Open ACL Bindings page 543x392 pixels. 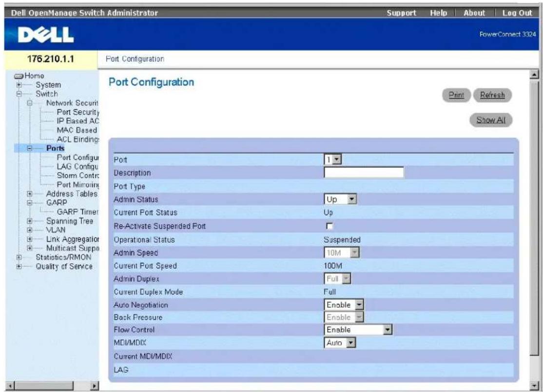(x=78, y=139)
